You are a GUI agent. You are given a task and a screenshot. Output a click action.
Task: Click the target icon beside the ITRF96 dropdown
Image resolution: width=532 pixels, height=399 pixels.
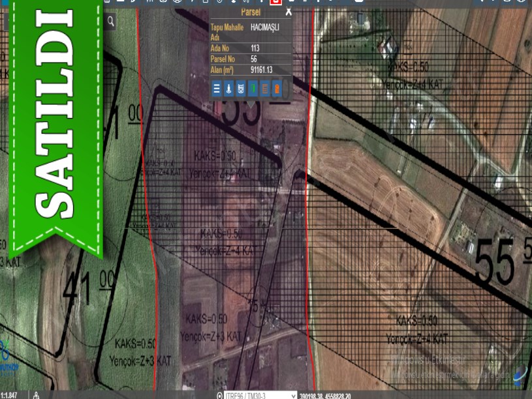(x=219, y=395)
